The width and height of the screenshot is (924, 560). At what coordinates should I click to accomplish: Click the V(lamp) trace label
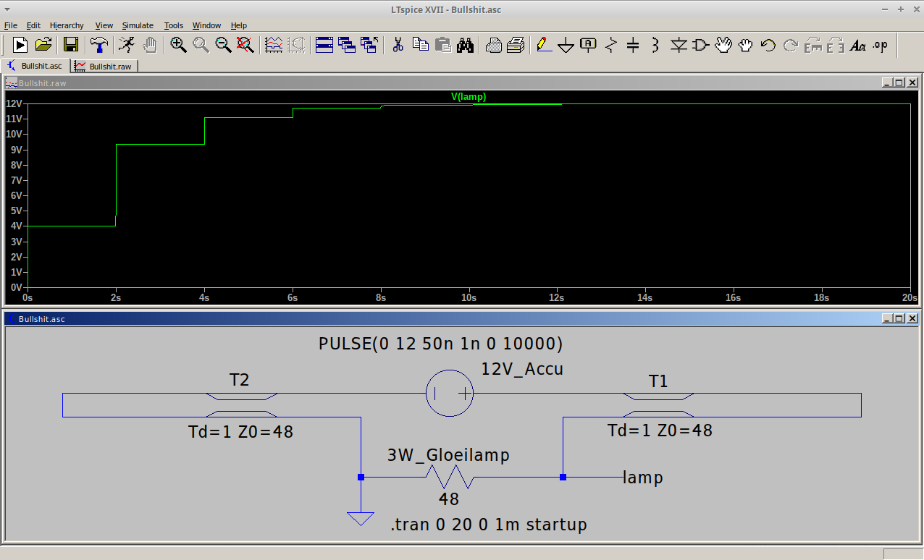[469, 96]
